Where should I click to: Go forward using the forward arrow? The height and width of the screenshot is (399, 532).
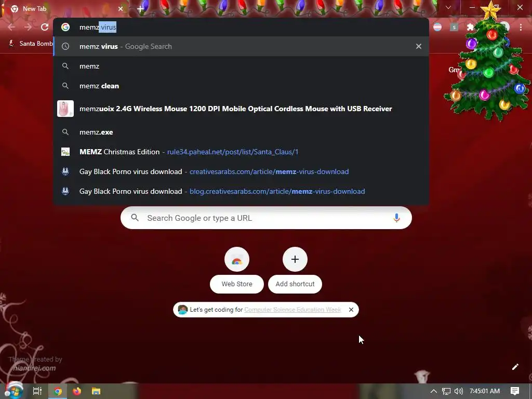coord(28,27)
